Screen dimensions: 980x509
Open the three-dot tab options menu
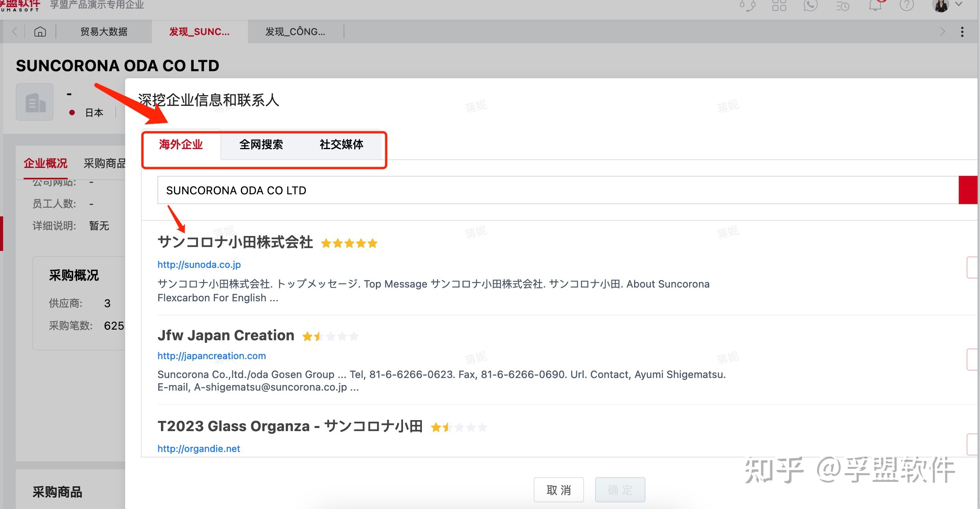962,31
